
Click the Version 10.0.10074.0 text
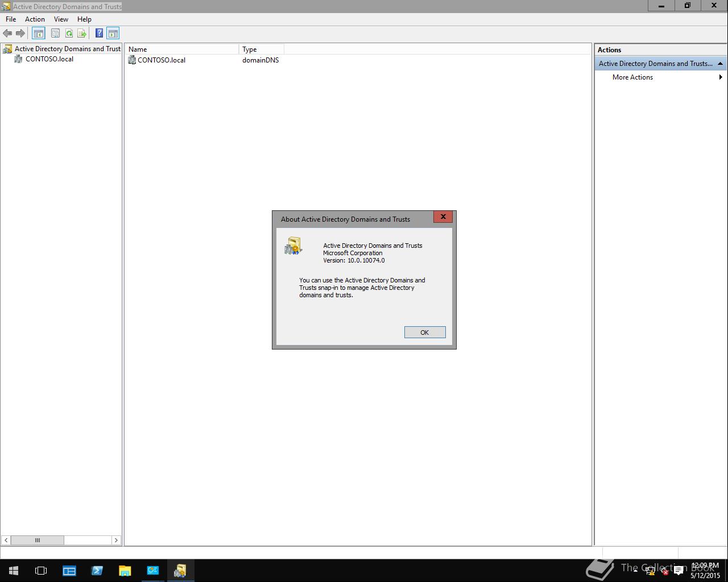click(x=354, y=260)
